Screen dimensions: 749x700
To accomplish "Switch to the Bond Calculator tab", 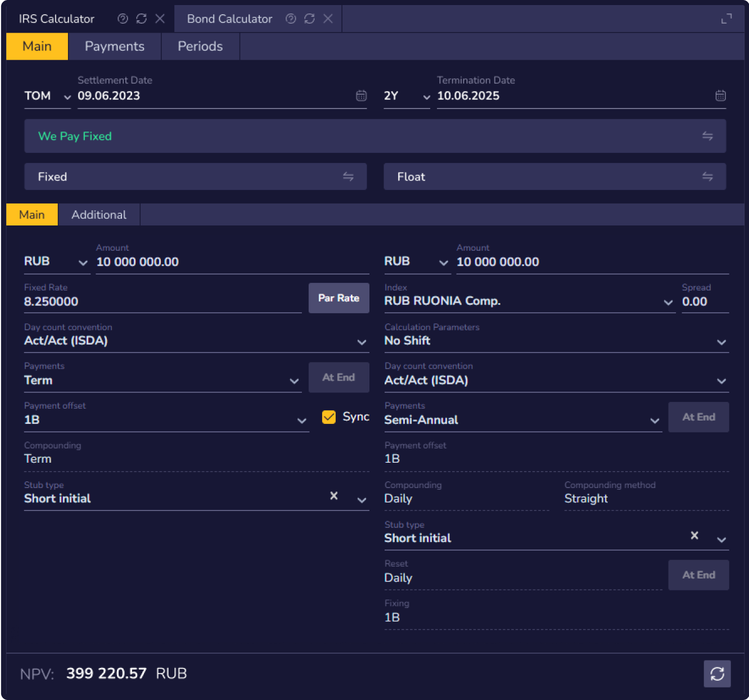I will click(229, 19).
